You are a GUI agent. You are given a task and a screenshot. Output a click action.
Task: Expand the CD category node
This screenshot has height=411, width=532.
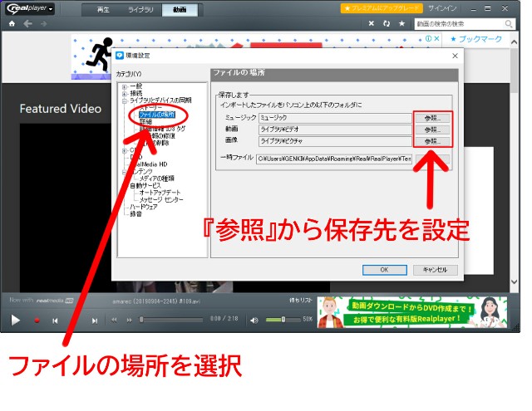click(x=124, y=150)
